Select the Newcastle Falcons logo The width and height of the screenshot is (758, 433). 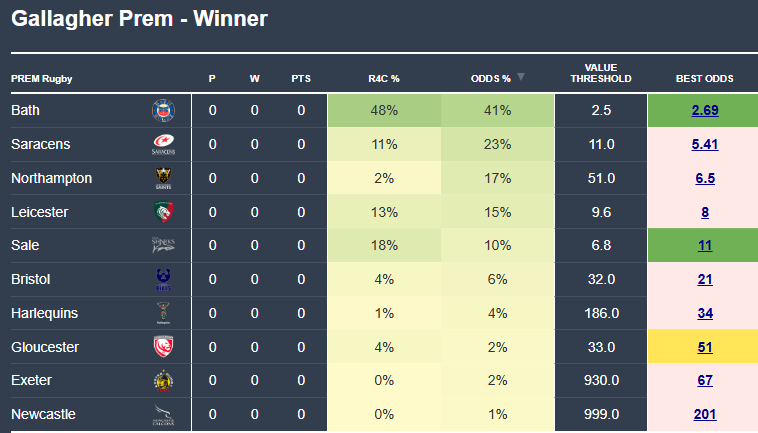[163, 414]
